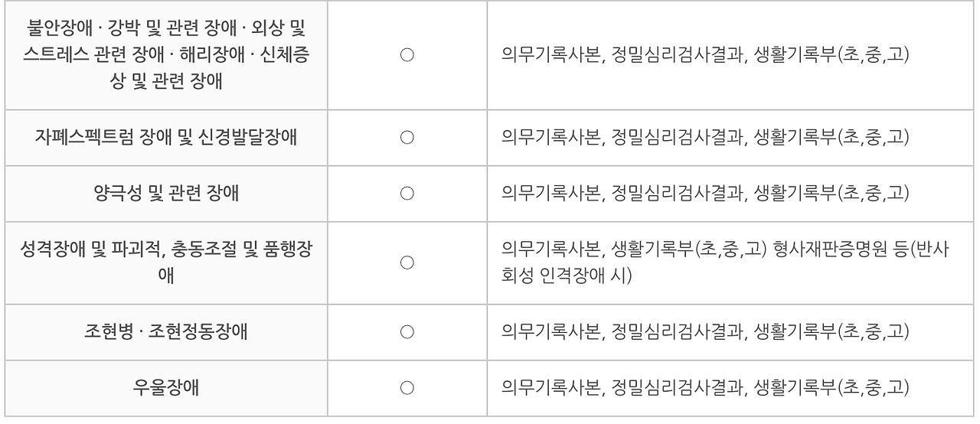Click the circle mark in the 조현병 · 조현정동장애 row
Viewport: 980px width, 424px height.
(407, 332)
